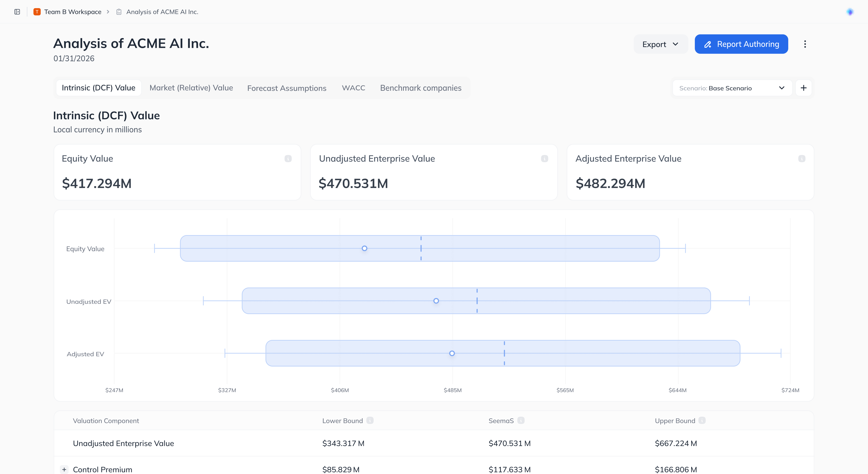Screen dimensions: 868x474
Task: Click the orange Team B Workspace icon
Action: (37, 12)
